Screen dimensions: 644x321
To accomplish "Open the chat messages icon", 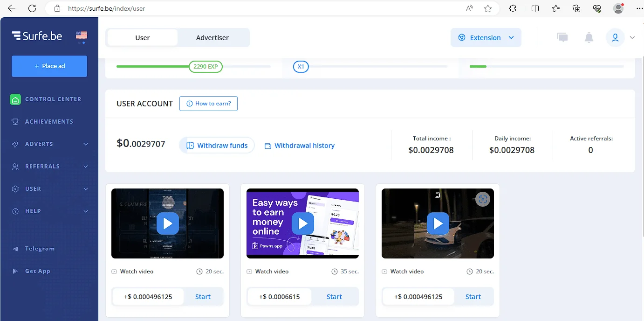I will [563, 38].
